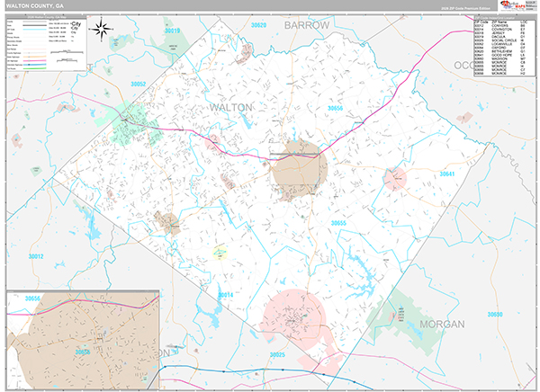Select ZIP code label 30655

[338, 222]
